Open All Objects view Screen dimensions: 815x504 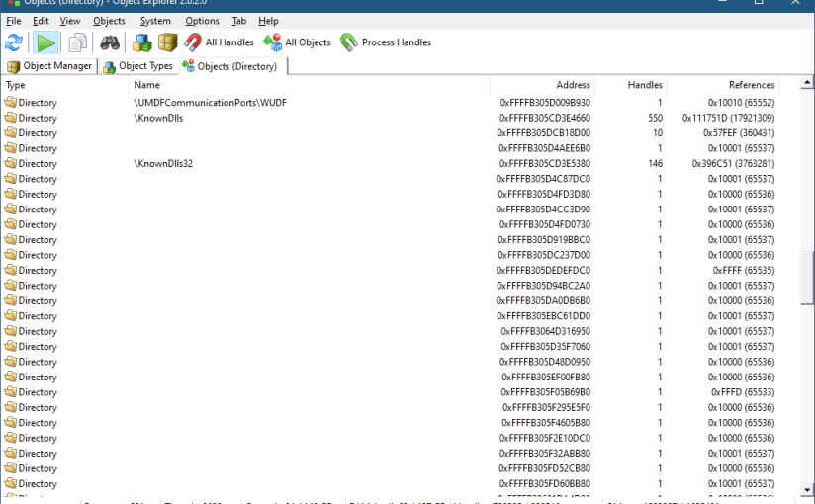297,42
